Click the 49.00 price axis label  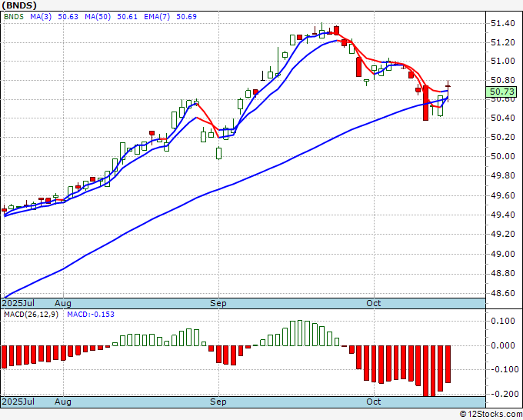(503, 254)
